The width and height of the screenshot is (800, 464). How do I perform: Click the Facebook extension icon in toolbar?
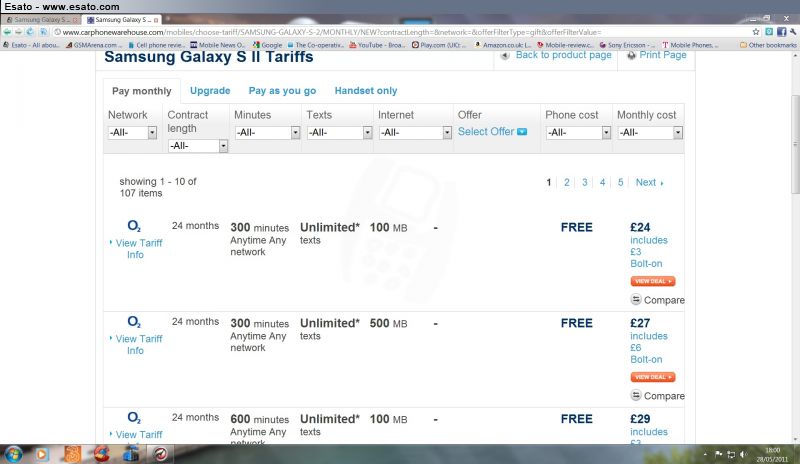pyautogui.click(x=782, y=32)
